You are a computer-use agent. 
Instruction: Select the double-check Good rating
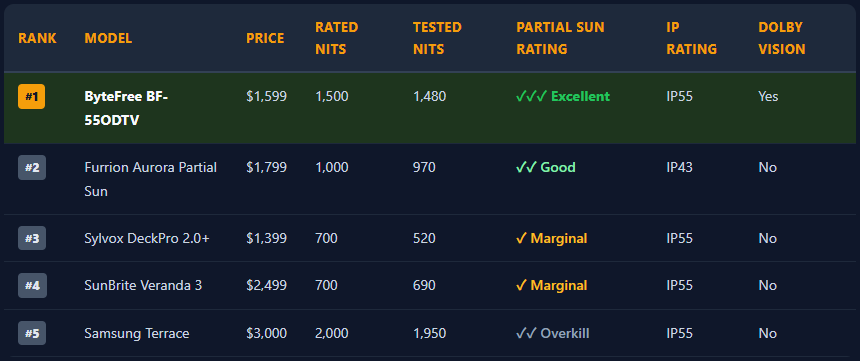click(x=546, y=167)
